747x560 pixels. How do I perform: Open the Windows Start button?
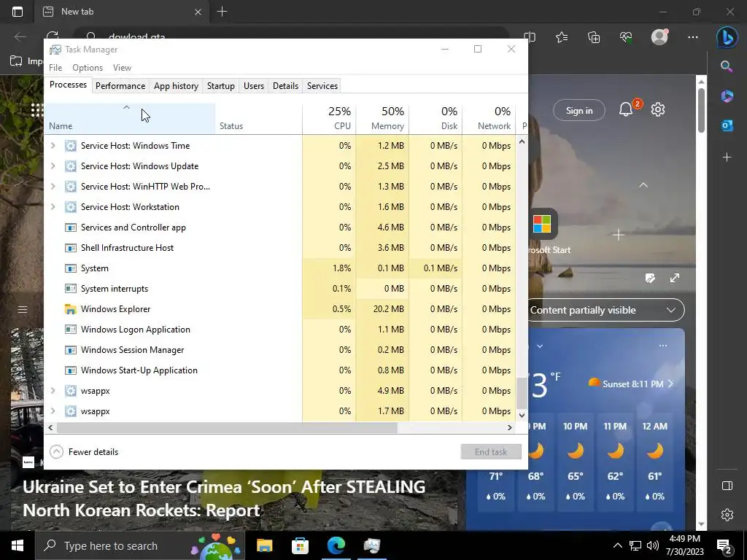point(18,545)
